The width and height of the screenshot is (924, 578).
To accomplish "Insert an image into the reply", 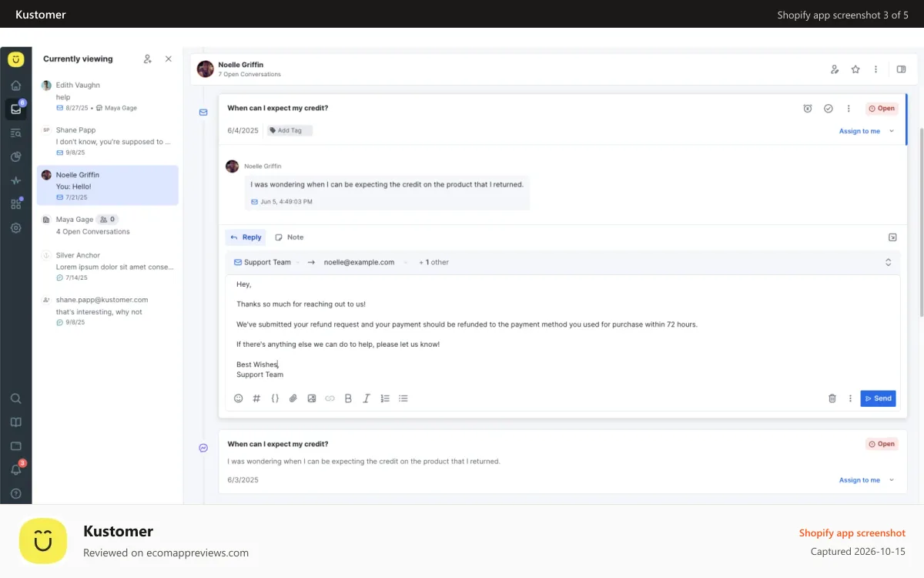I will 312,398.
